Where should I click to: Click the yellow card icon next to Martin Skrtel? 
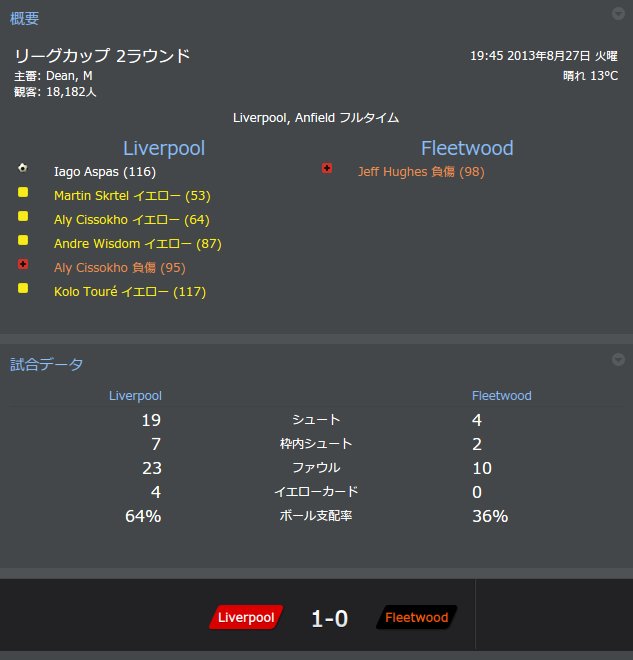pyautogui.click(x=23, y=192)
